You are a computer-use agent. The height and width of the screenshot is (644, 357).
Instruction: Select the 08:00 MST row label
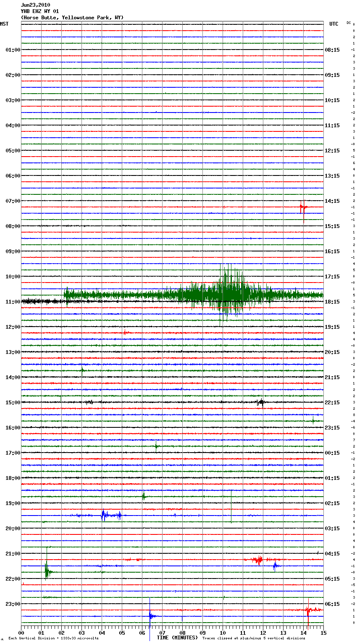click(13, 226)
